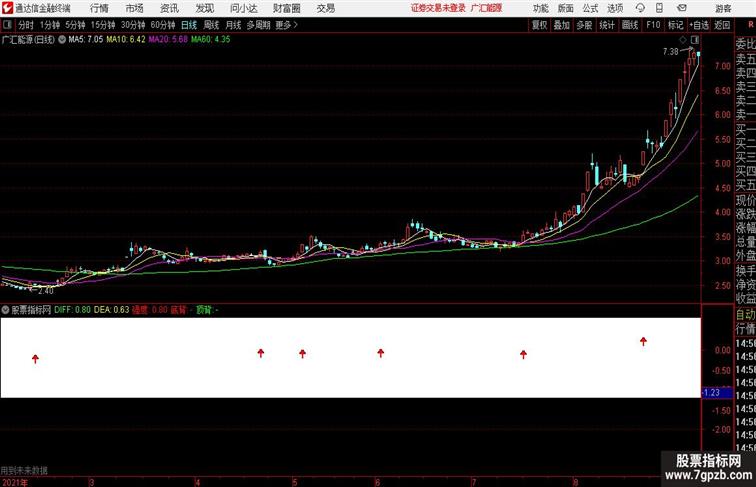Open the 问小达 menu
The image size is (756, 487).
(x=243, y=8)
